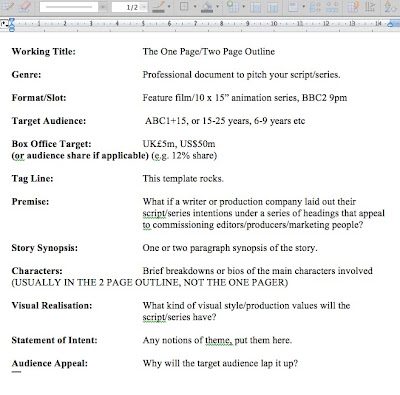Click '(e.g. 12% share)' text
400x395 pixels.
click(184, 156)
